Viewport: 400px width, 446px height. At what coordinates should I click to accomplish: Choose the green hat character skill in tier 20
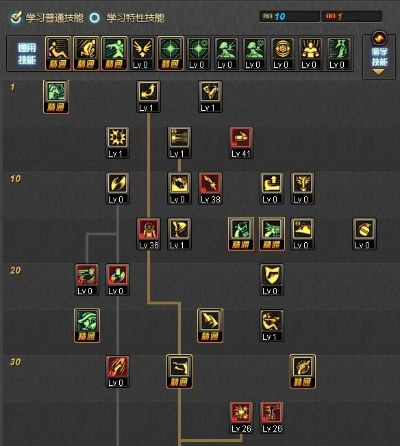[87, 326]
